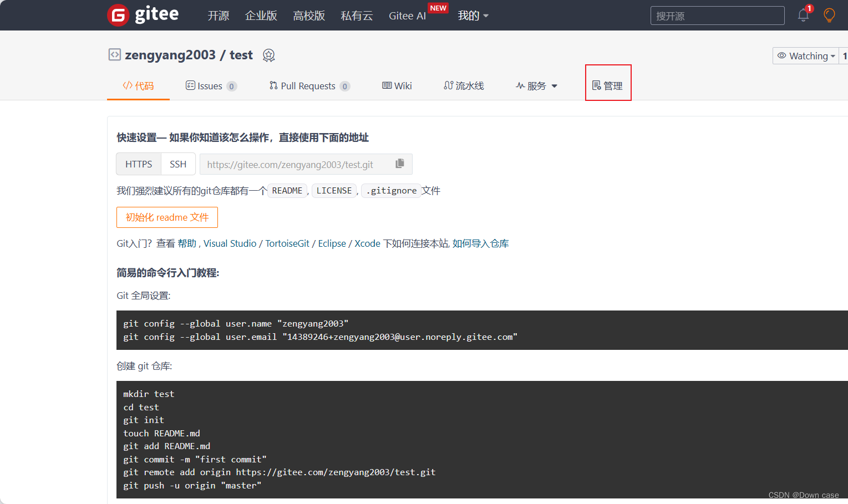Click the LICENSE code label

click(334, 191)
